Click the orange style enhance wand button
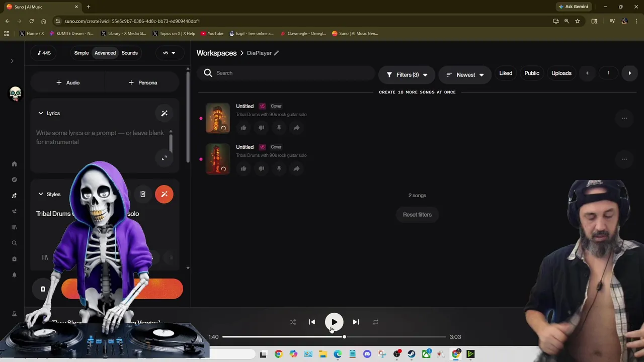This screenshot has height=362, width=644. [x=164, y=194]
